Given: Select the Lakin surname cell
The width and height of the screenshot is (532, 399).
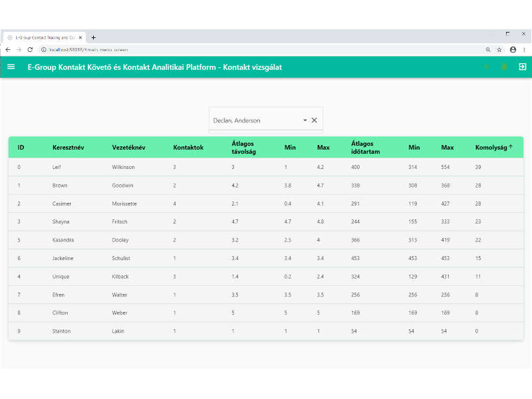Looking at the screenshot, I should coord(118,331).
